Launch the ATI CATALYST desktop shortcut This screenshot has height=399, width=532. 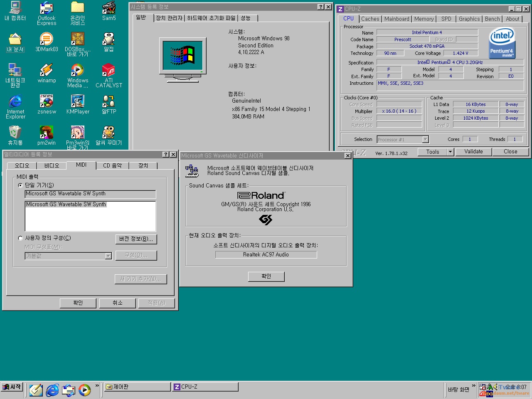click(109, 76)
